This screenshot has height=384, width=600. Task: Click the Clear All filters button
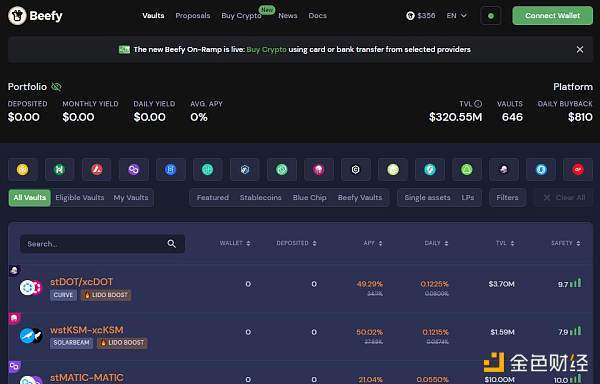(x=564, y=198)
